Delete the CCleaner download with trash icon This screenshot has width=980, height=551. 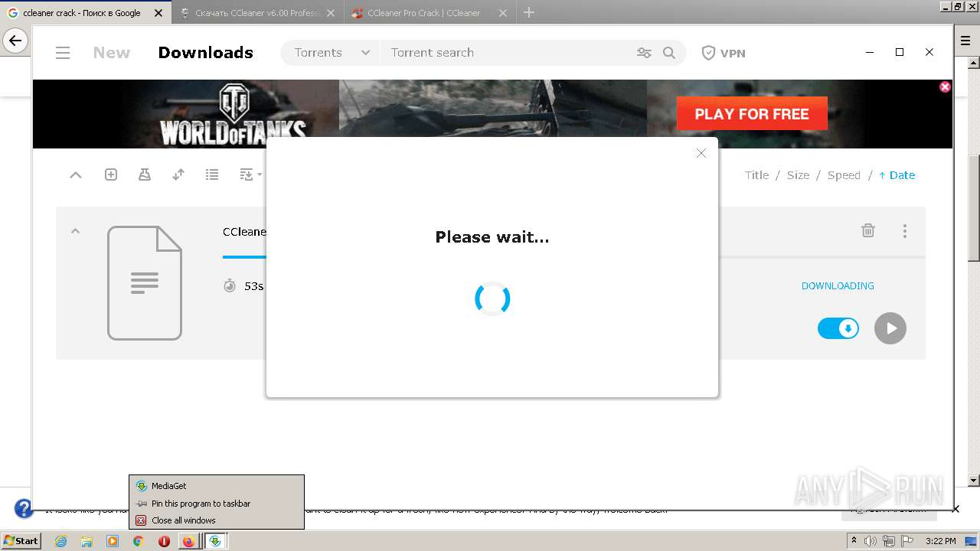click(868, 230)
